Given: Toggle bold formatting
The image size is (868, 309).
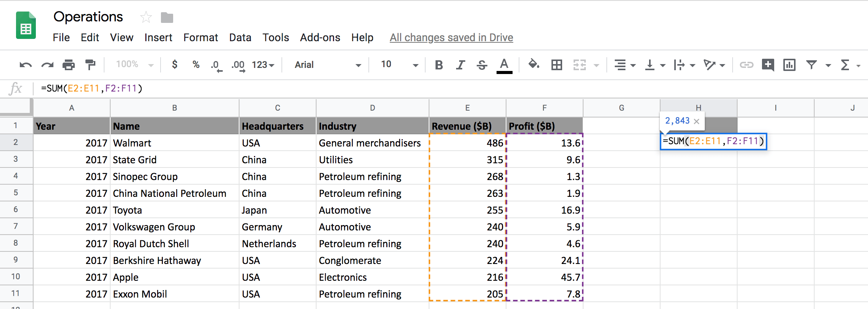Looking at the screenshot, I should (x=439, y=65).
